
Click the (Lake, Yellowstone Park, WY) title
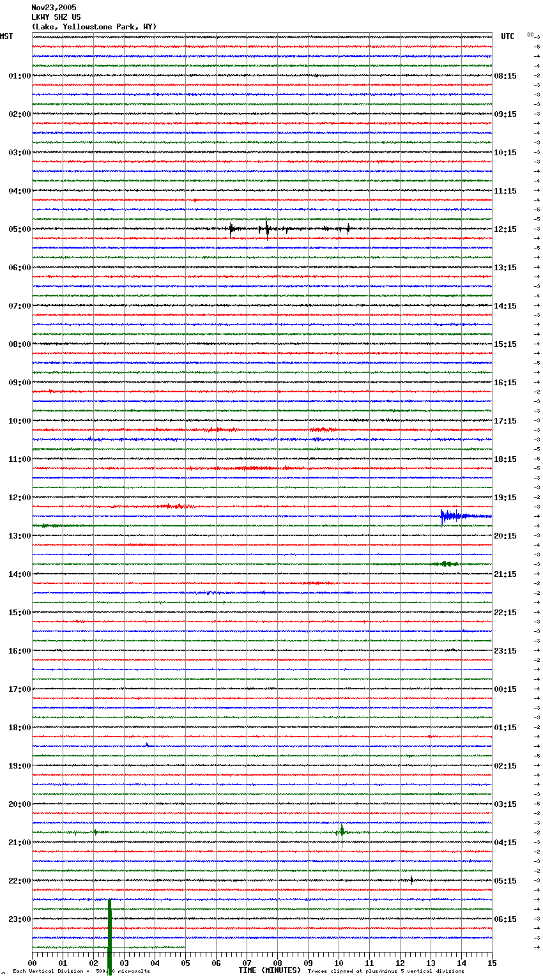click(x=94, y=27)
